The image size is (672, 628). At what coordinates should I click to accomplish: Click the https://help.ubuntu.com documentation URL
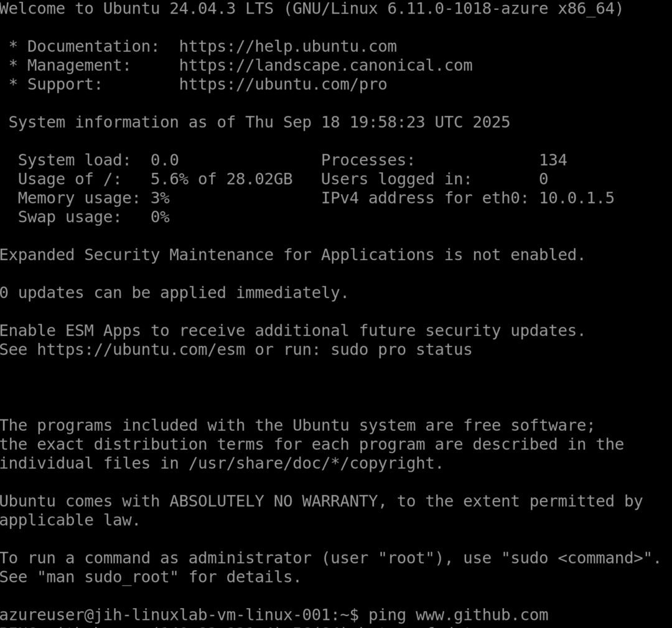click(287, 47)
